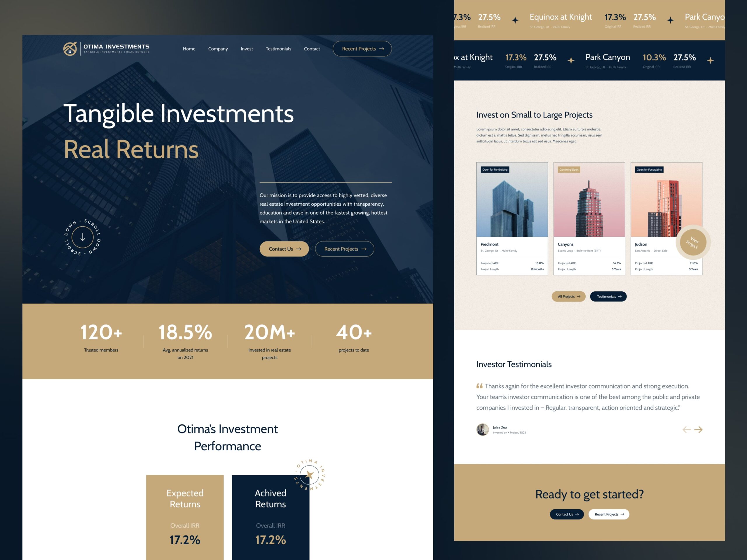The image size is (747, 560).
Task: Expand the All Projects dropdown button
Action: [x=568, y=296]
